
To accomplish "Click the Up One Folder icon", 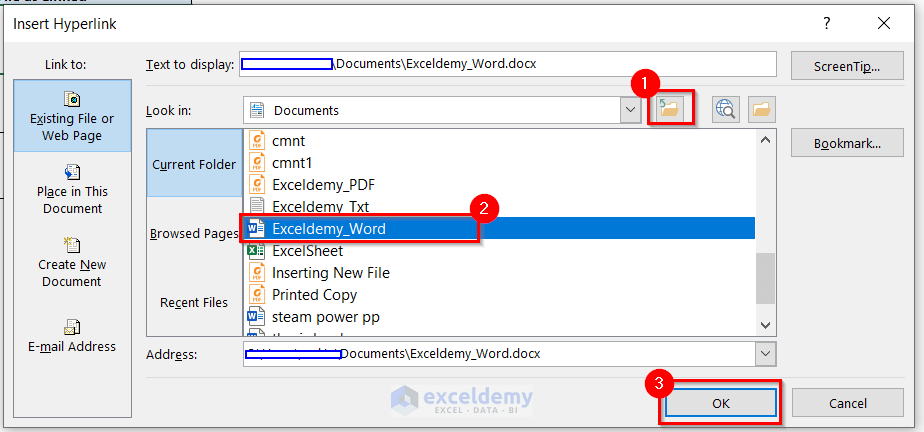I will pos(670,108).
